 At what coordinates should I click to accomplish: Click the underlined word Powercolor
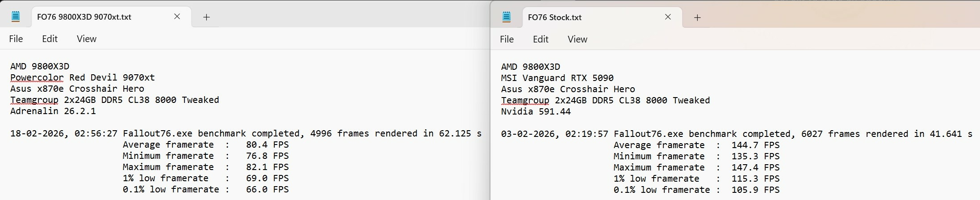(x=37, y=77)
